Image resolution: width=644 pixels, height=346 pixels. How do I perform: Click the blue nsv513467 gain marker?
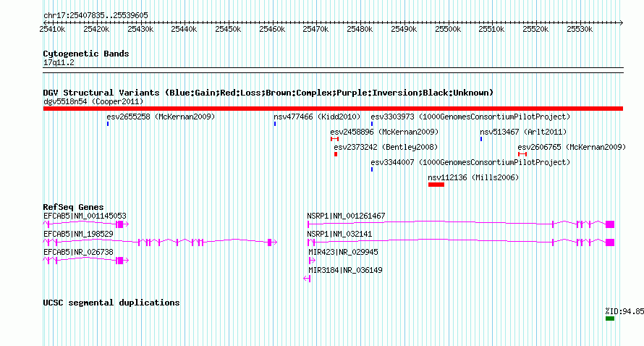(x=481, y=139)
